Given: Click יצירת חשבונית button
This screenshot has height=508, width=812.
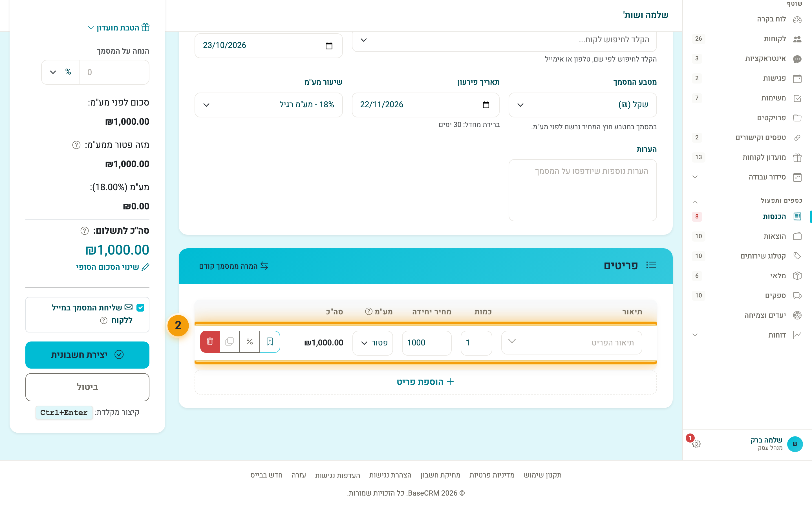Looking at the screenshot, I should click(87, 355).
